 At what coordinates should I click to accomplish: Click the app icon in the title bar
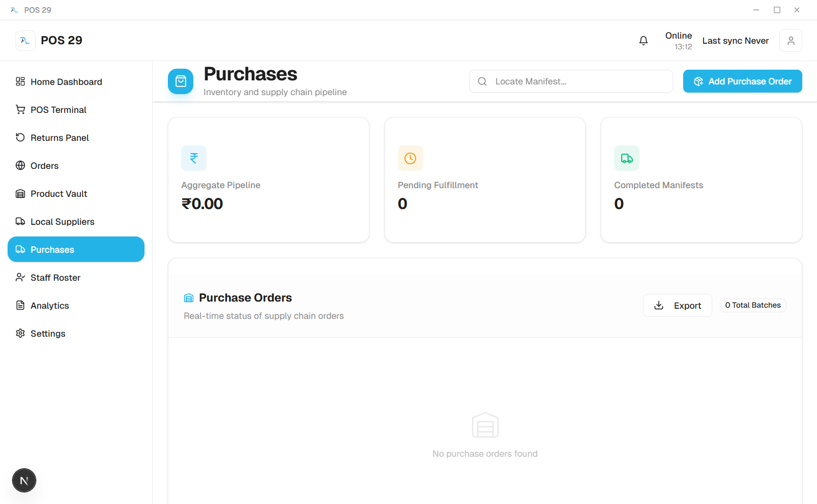click(14, 10)
